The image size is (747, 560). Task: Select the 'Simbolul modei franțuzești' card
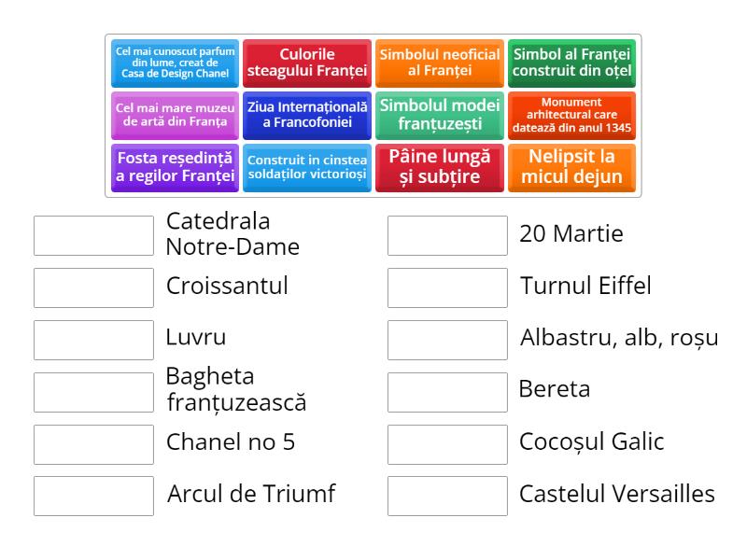tap(440, 116)
